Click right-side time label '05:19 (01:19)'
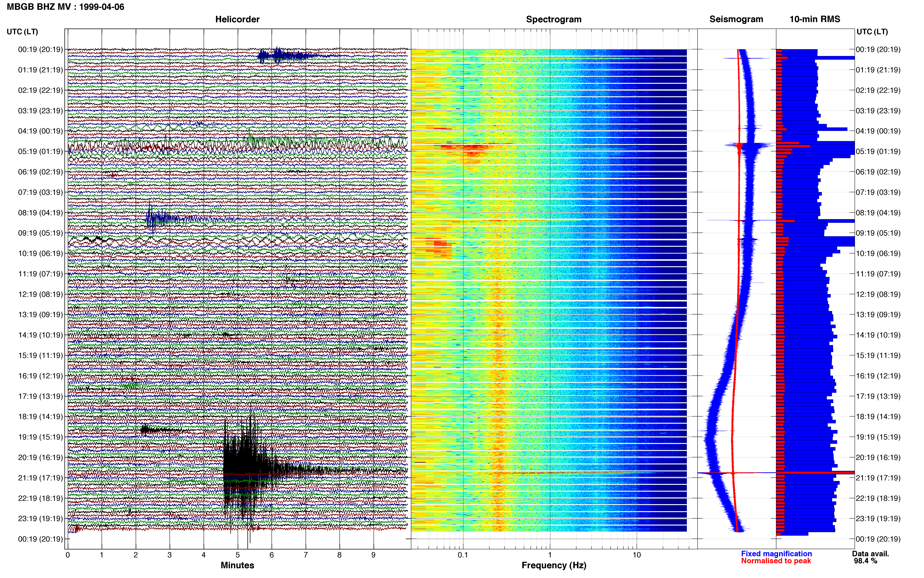 pyautogui.click(x=878, y=151)
